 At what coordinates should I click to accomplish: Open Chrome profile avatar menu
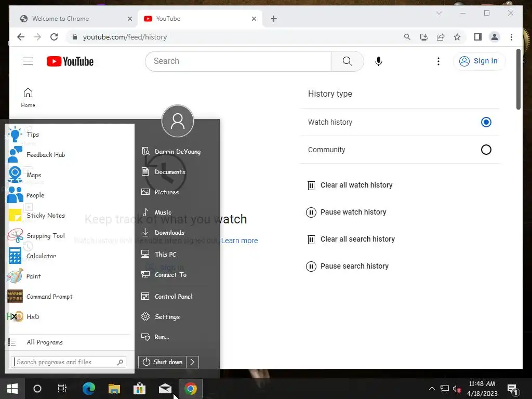click(x=495, y=37)
